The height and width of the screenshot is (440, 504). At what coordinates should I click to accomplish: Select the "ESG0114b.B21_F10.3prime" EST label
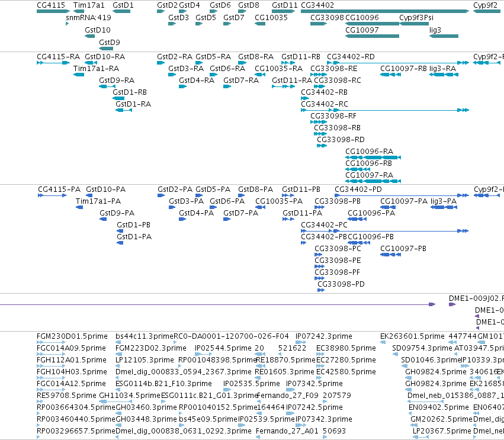point(163,384)
